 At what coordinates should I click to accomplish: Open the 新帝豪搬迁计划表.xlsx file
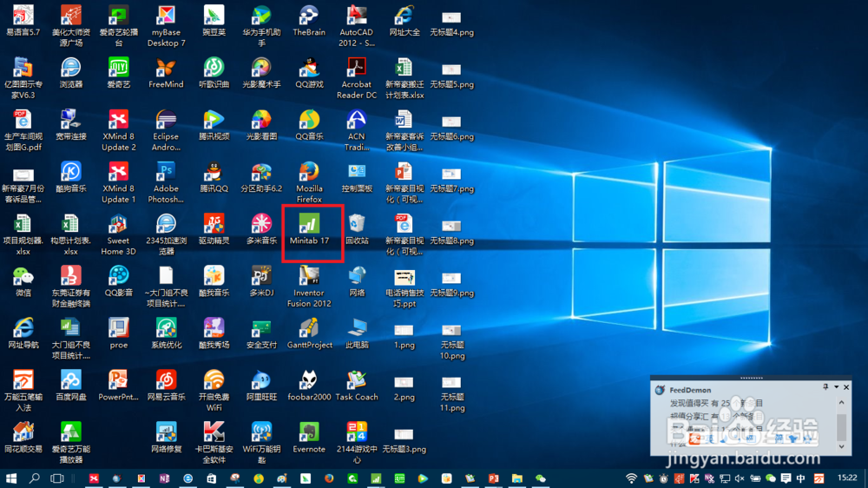pyautogui.click(x=404, y=77)
